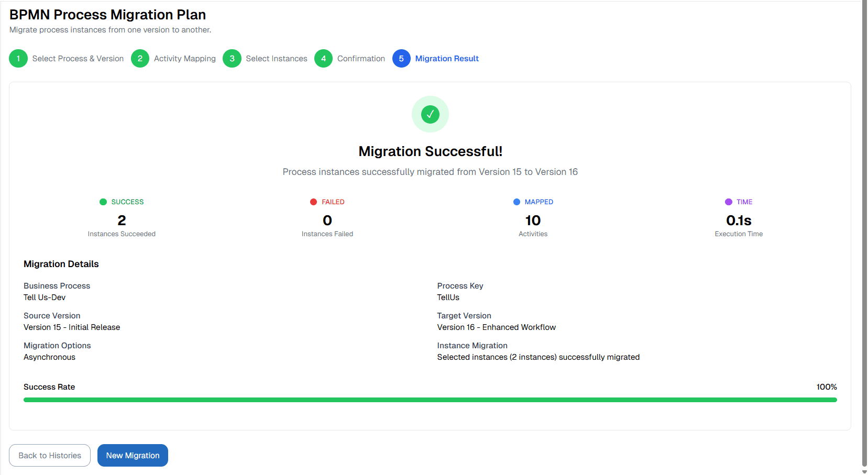The width and height of the screenshot is (868, 475).
Task: Select the blue MAPPED indicator dot
Action: [516, 202]
